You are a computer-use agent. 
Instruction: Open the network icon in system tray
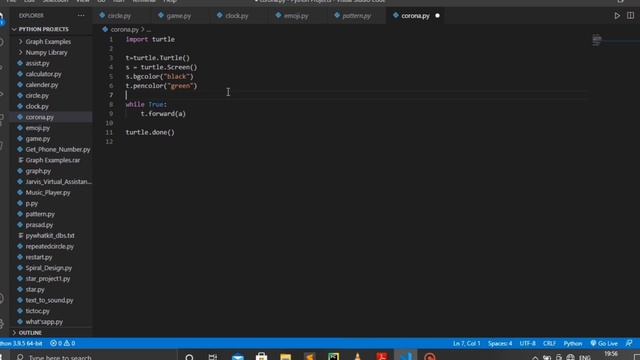(x=570, y=357)
